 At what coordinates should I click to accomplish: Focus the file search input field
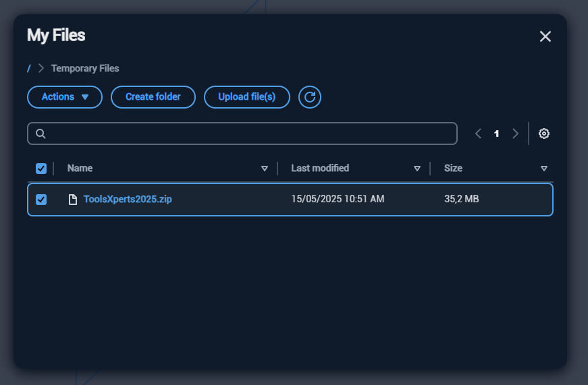coord(250,134)
